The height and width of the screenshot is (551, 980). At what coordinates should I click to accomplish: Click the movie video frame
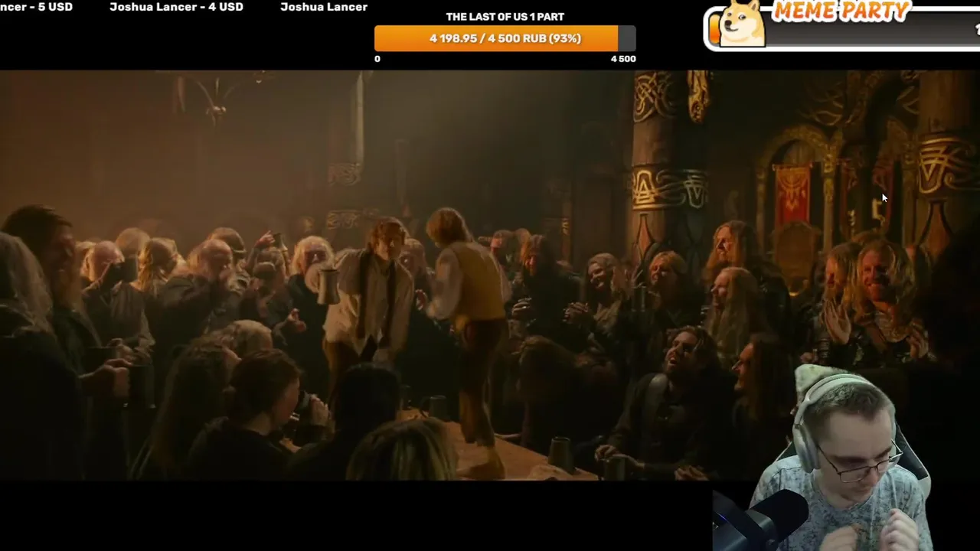490,275
